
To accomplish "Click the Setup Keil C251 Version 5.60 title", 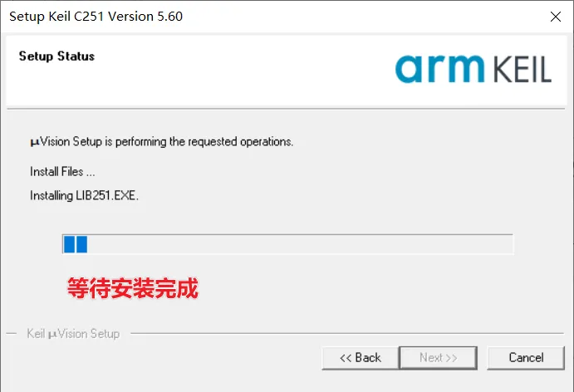I will pos(96,17).
